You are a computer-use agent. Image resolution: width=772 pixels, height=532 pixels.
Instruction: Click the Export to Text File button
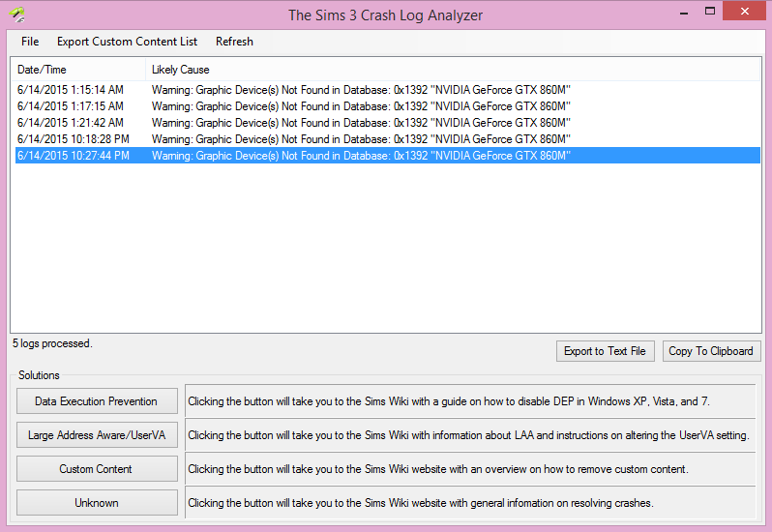605,351
